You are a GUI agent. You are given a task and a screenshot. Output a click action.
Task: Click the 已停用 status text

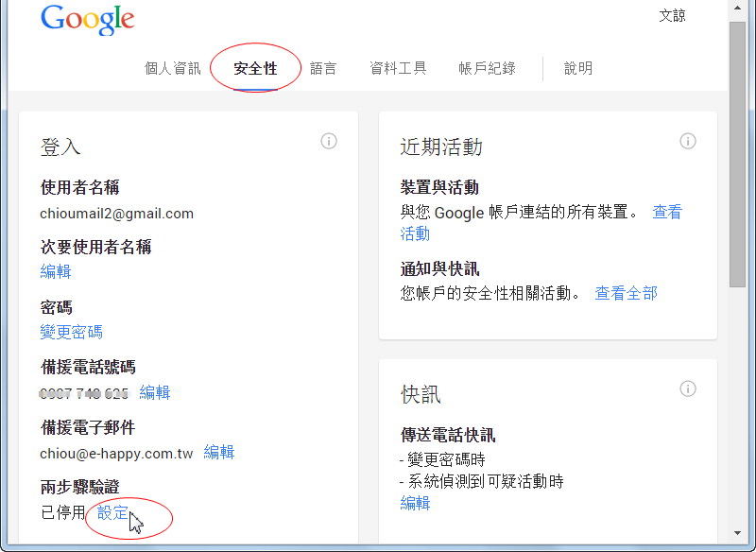tap(63, 512)
